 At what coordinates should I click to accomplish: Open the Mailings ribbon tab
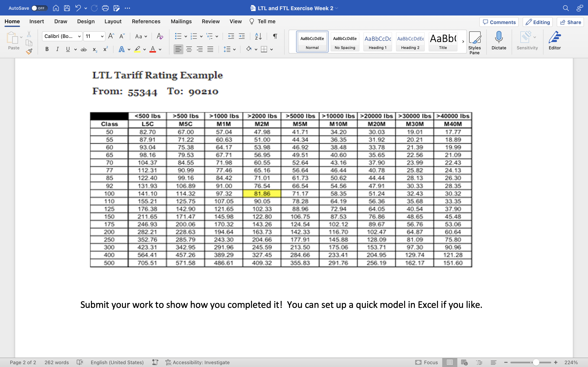click(x=181, y=21)
